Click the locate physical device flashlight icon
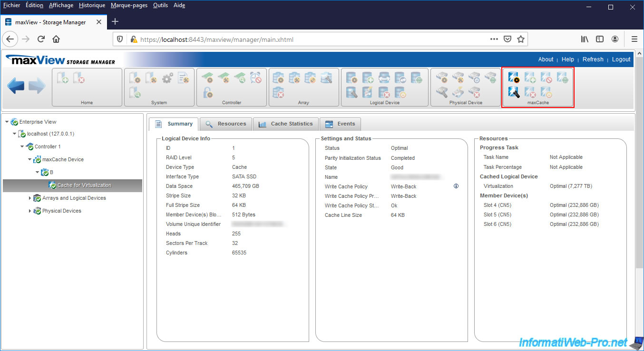Screen dimensions: 644x351 point(442,92)
